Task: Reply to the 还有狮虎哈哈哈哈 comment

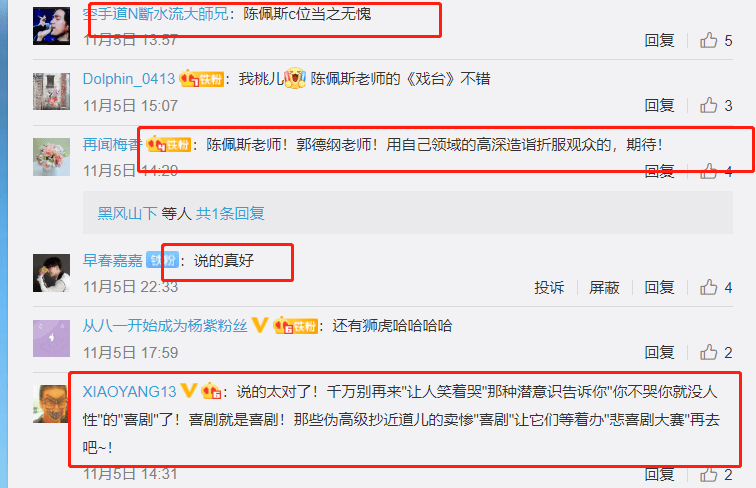Action: point(659,352)
